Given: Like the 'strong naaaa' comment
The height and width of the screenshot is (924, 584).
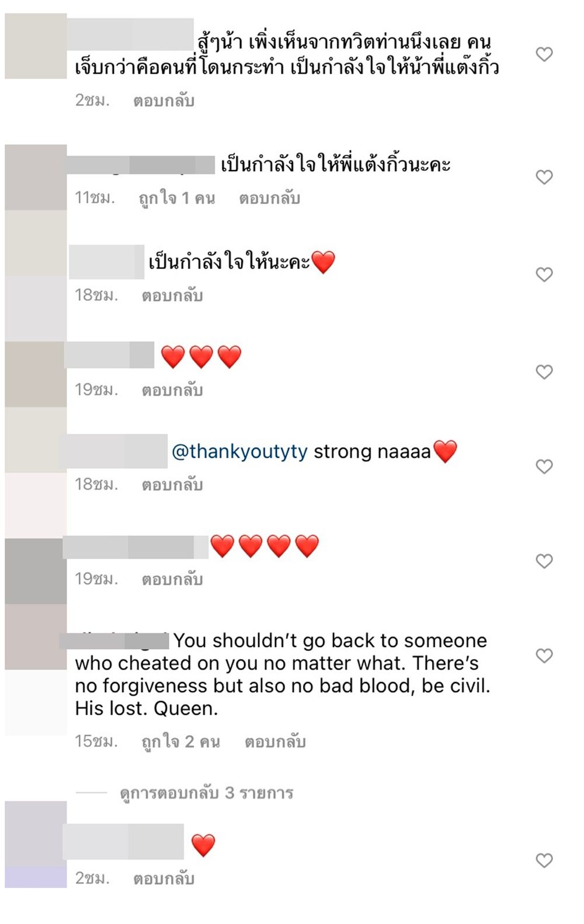Looking at the screenshot, I should [544, 466].
